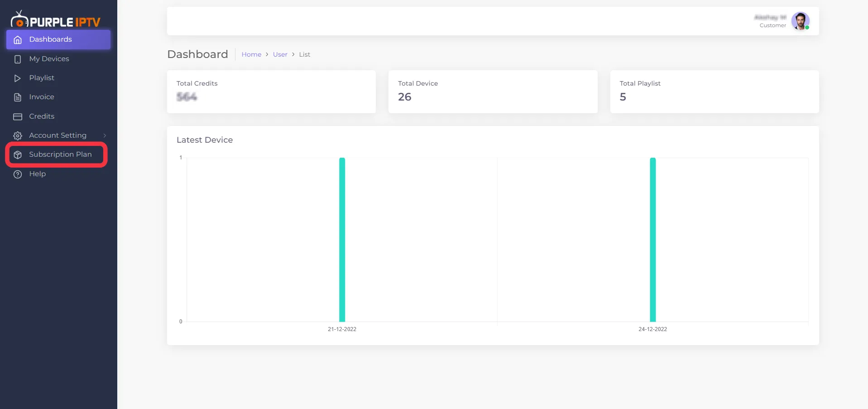
Task: Click the Purple IPTV logo
Action: coord(55,19)
